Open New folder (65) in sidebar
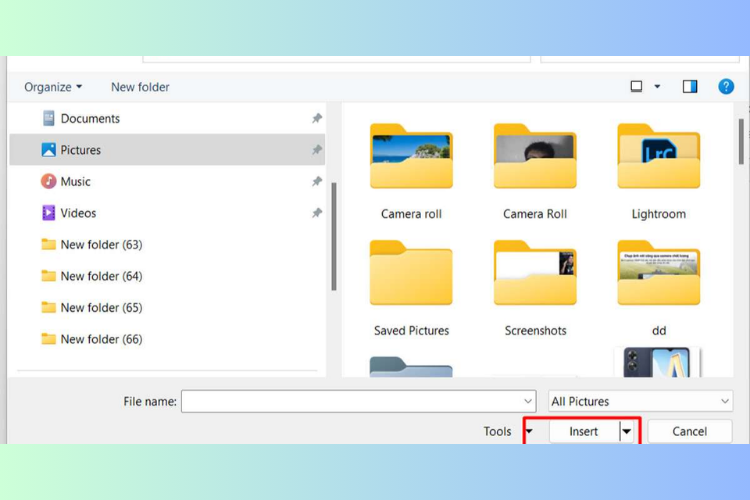This screenshot has height=500, width=750. (x=167, y=308)
